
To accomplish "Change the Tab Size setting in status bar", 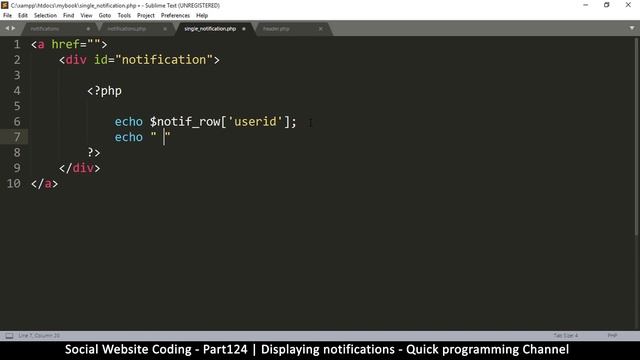I will click(566, 336).
